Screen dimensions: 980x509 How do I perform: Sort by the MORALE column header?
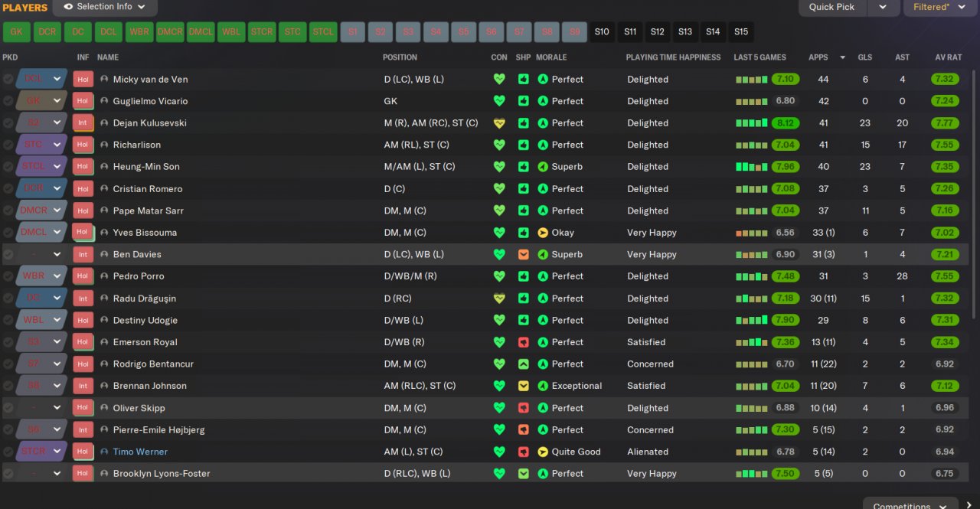(551, 57)
